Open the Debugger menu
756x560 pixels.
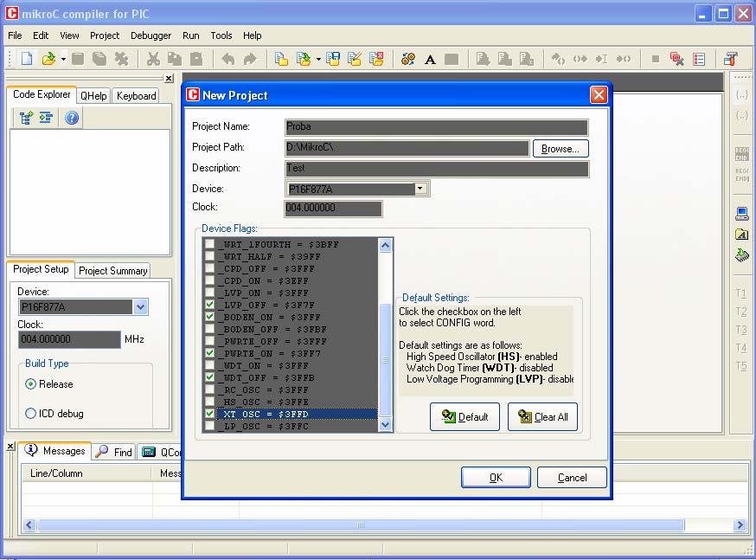[x=151, y=35]
